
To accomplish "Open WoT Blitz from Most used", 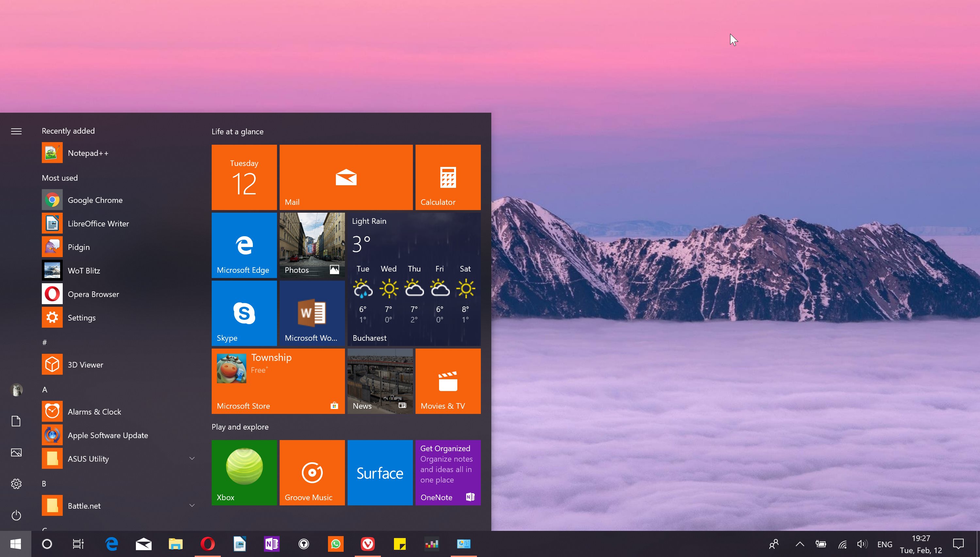I will tap(84, 270).
